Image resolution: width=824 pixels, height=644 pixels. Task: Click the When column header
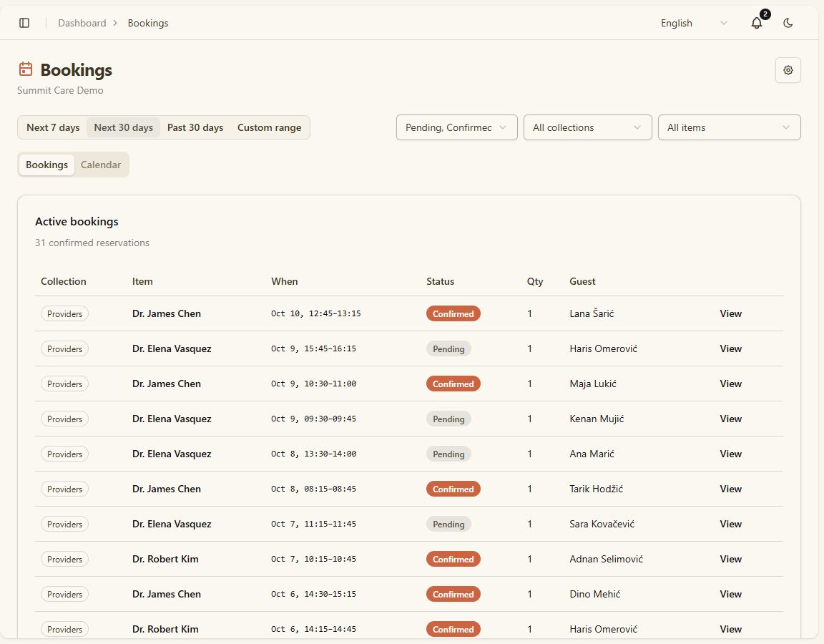coord(284,281)
